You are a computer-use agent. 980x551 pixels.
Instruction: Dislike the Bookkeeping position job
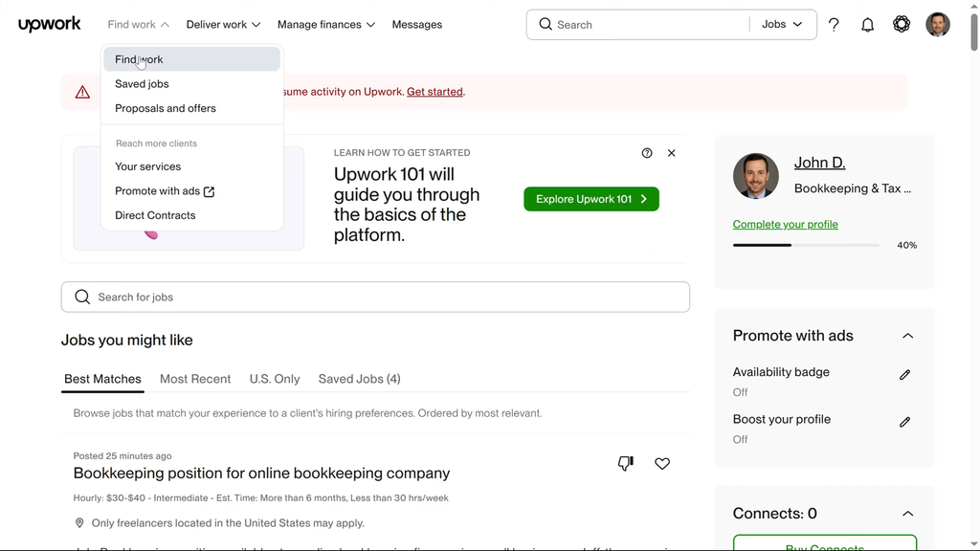pos(625,464)
